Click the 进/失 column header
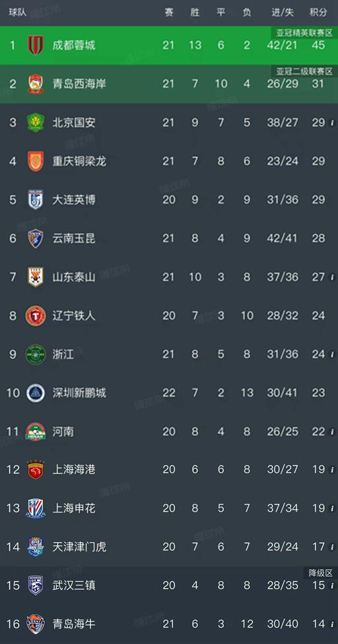Viewport: 338px width, 644px height. (x=283, y=13)
